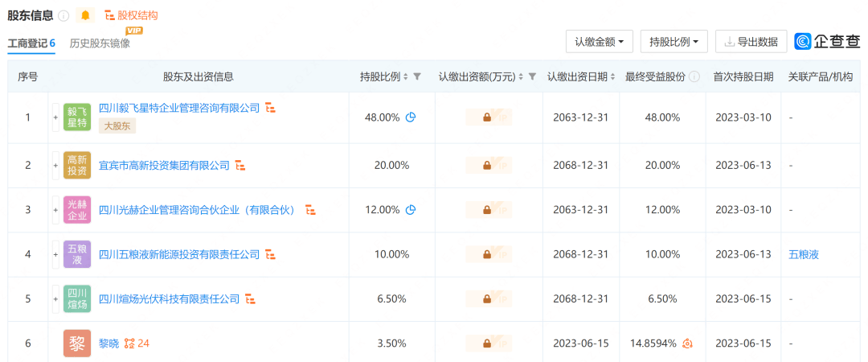The height and width of the screenshot is (362, 868).
Task: Open the 认缴金额 dropdown
Action: point(600,42)
